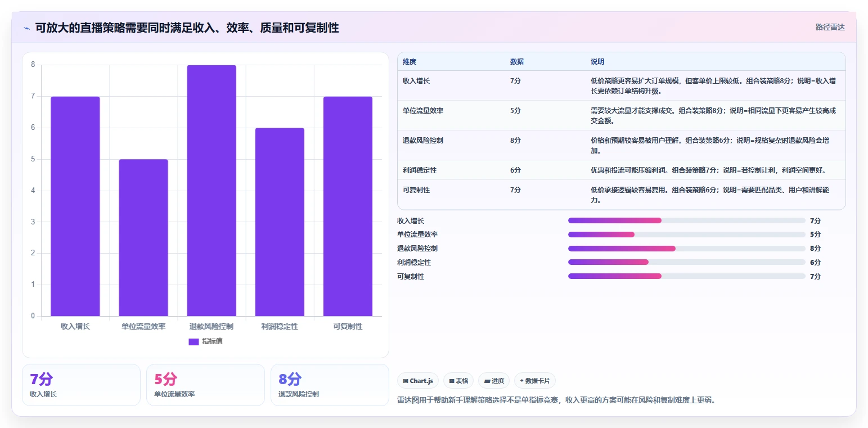This screenshot has width=868, height=428.
Task: Click the 利润稳定性 x-axis label
Action: click(280, 326)
